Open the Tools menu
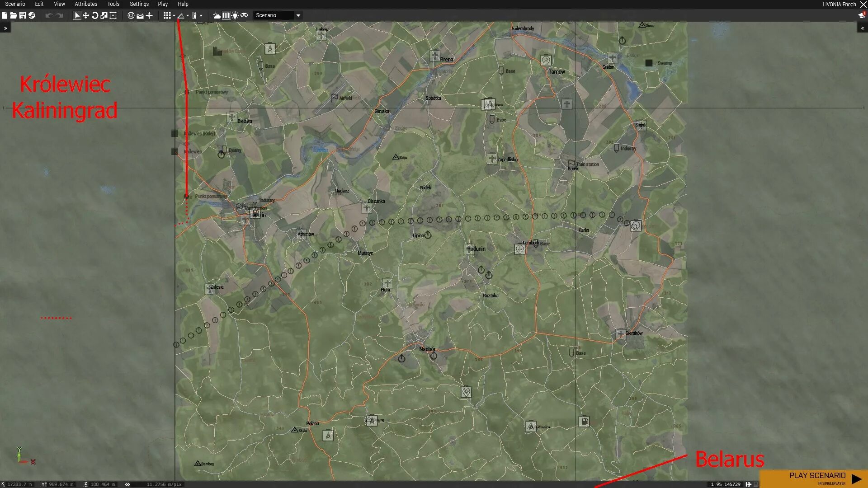Viewport: 868px width, 488px height. click(113, 4)
